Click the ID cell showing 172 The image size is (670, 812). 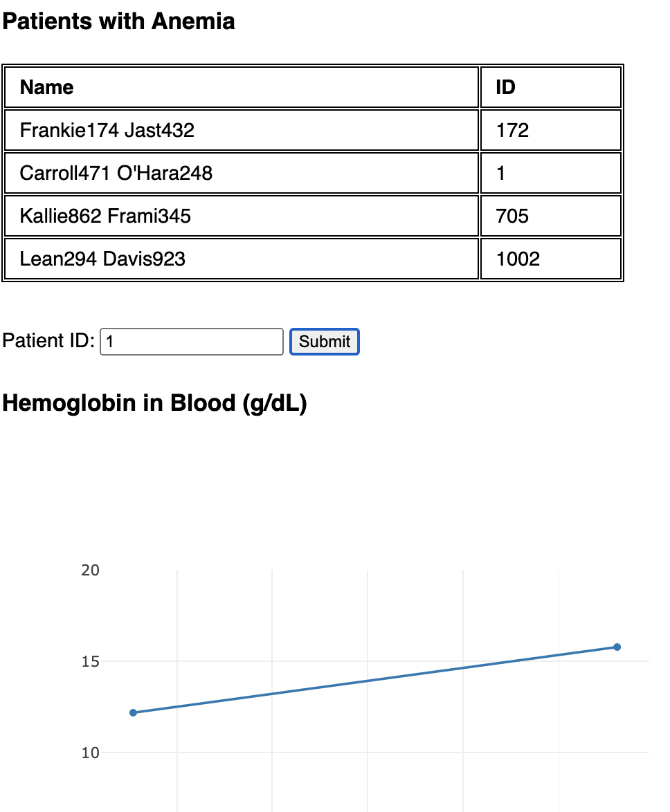(x=513, y=130)
